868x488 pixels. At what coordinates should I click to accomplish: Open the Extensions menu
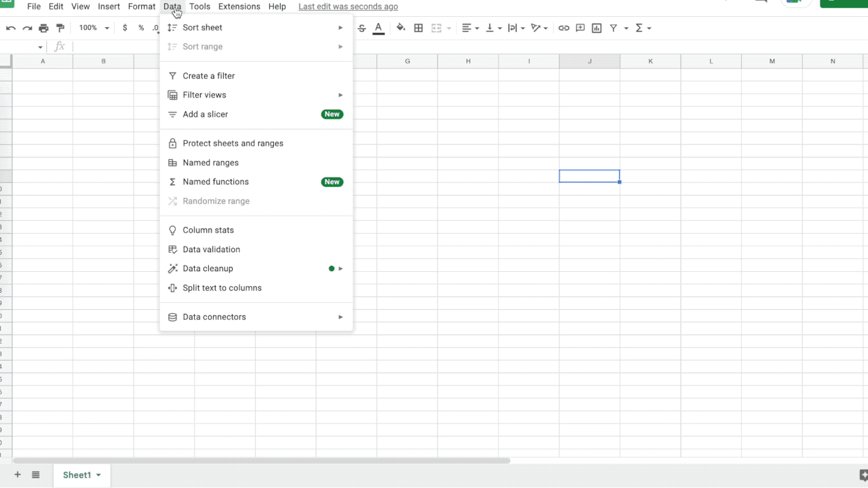(x=239, y=7)
